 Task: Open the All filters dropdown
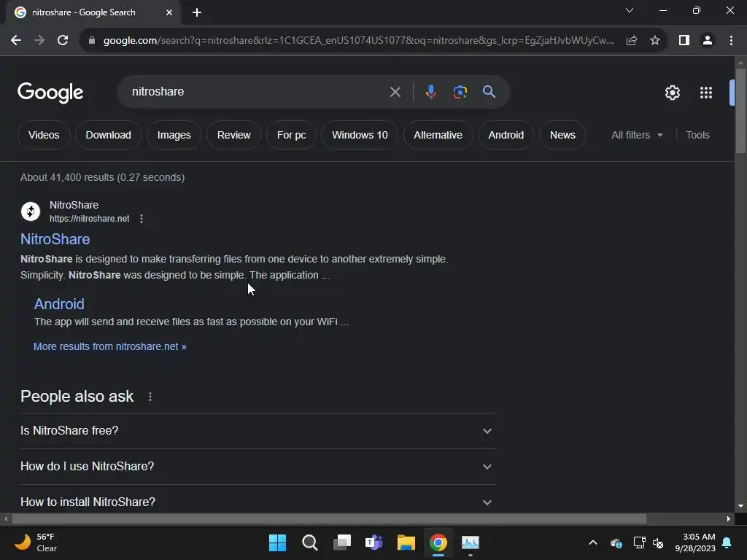point(637,135)
